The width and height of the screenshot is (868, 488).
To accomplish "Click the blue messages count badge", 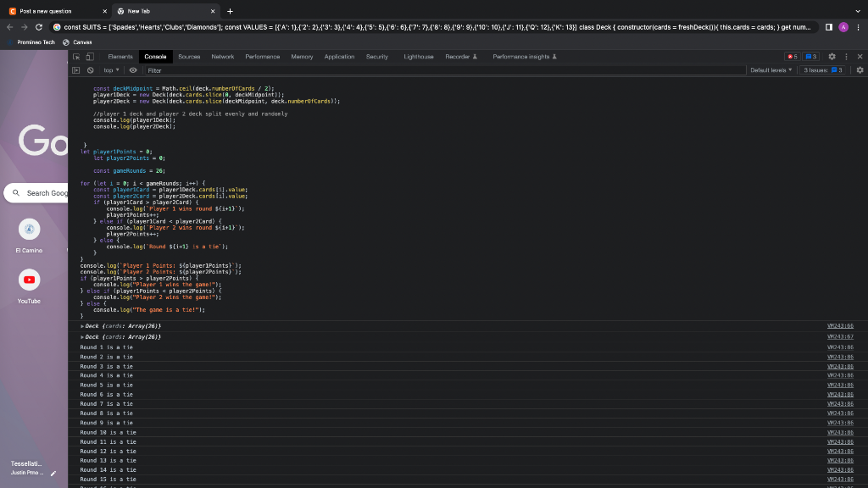I will point(810,57).
